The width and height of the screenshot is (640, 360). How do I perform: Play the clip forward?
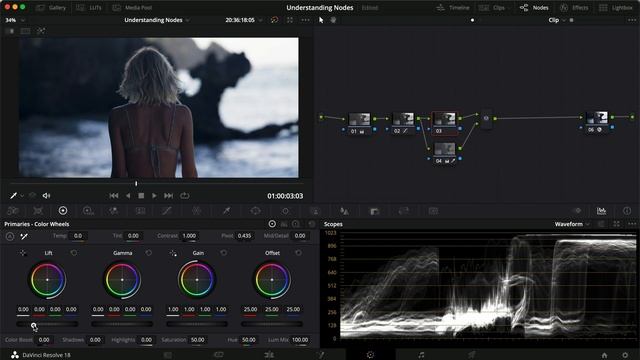154,196
